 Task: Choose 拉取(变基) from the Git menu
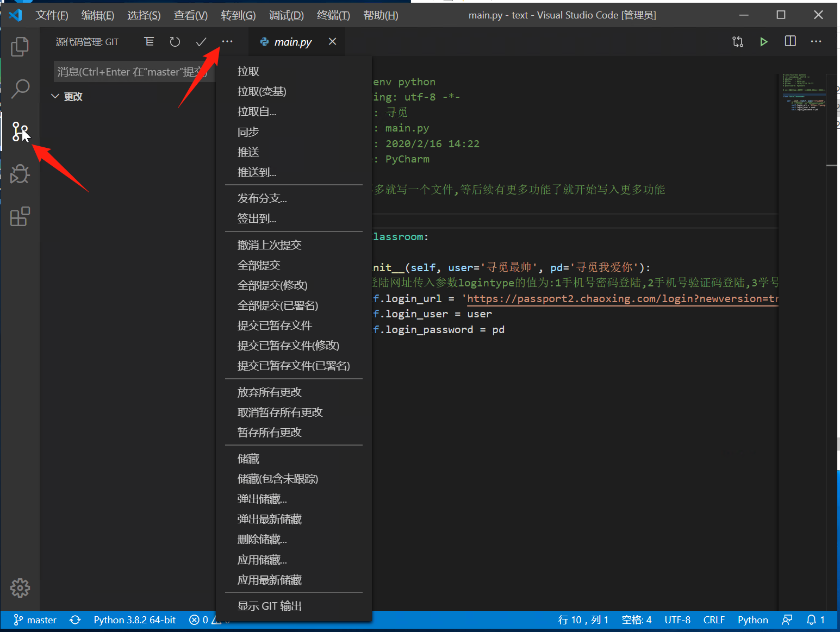294,91
